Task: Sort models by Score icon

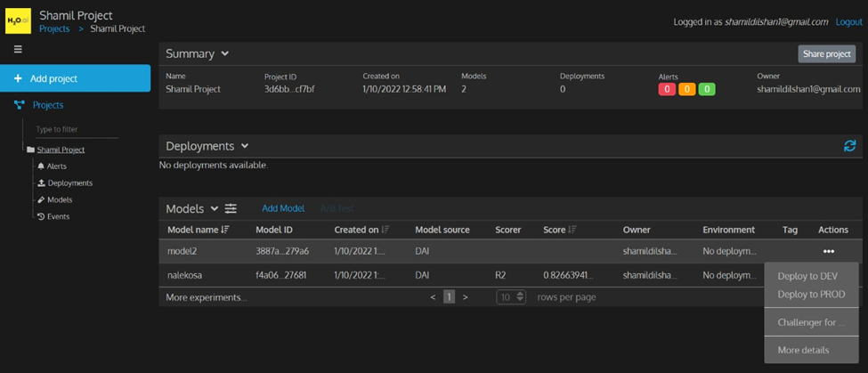Action: pos(572,230)
